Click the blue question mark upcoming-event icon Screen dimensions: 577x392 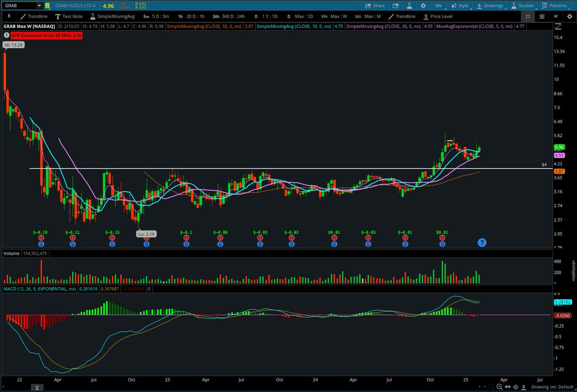481,243
